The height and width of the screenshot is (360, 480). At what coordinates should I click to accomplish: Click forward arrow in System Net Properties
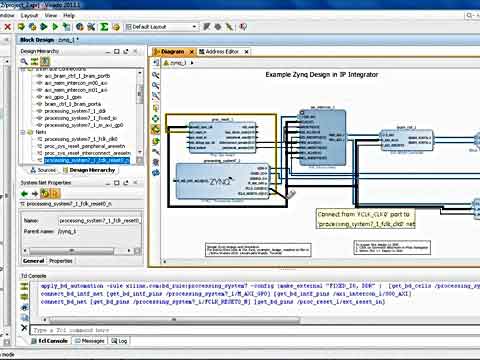[35, 194]
